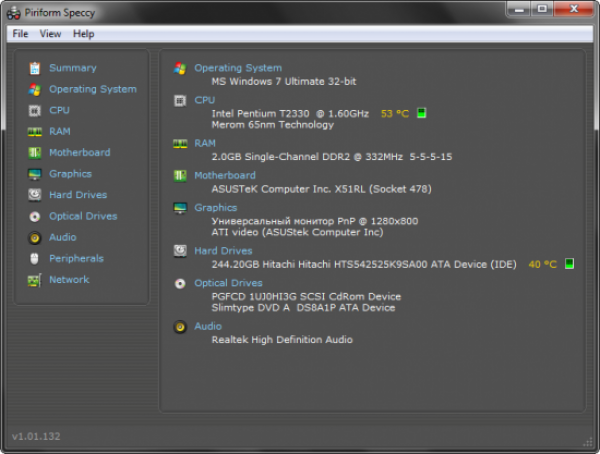The image size is (600, 454).
Task: Click Hard Drives heading in summary pane
Action: click(223, 251)
